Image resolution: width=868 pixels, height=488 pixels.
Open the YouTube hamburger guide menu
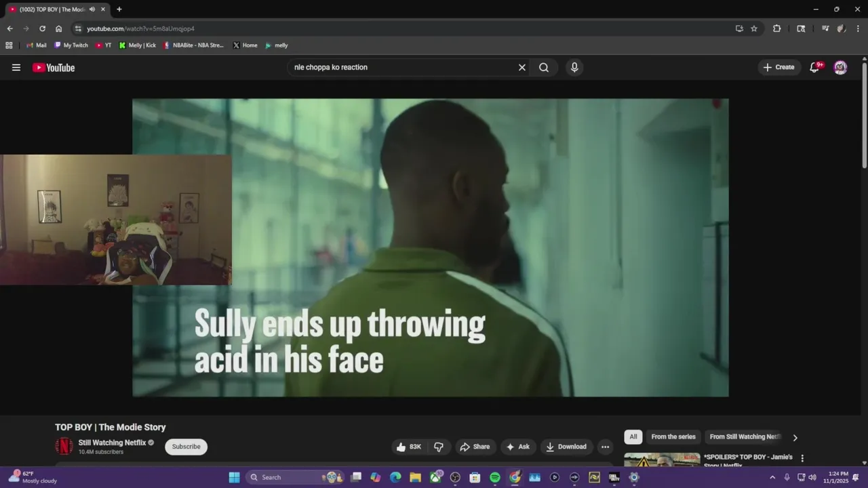point(16,68)
